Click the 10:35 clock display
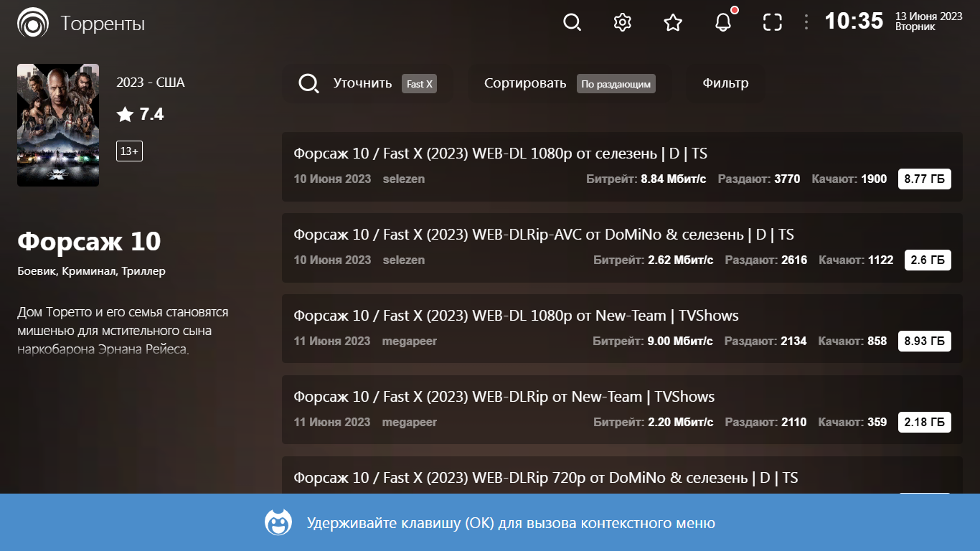 click(x=854, y=22)
